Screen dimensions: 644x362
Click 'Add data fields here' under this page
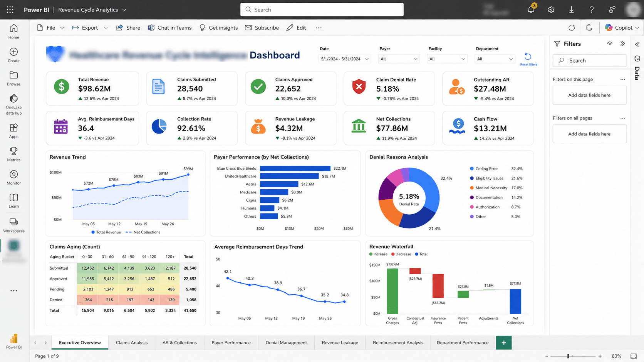[x=589, y=95]
